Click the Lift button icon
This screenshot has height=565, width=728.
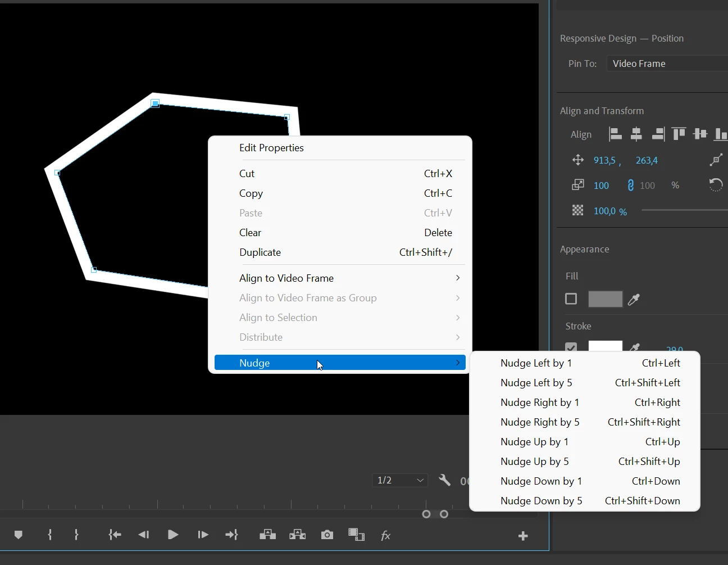267,535
